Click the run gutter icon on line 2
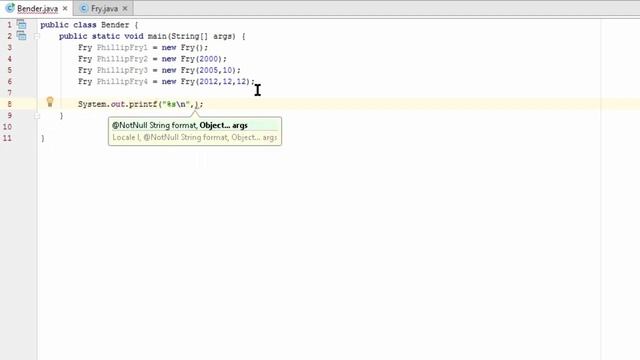 [x=22, y=36]
